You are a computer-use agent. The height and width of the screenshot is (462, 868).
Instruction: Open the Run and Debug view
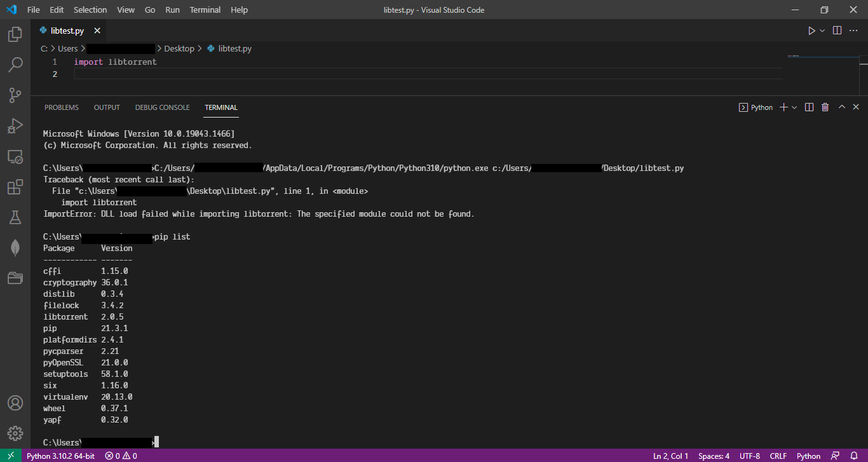pyautogui.click(x=15, y=125)
